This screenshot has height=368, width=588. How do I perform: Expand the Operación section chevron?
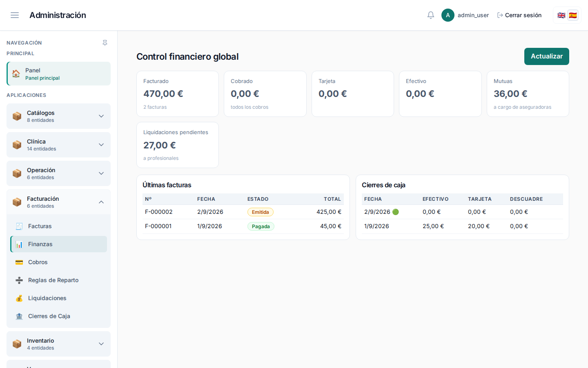(101, 173)
